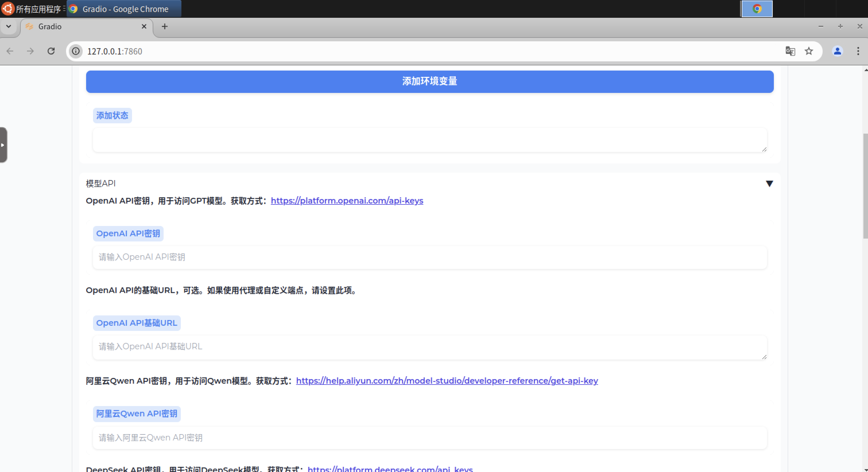Click the Ubuntu applications menu logo
The width and height of the screenshot is (868, 472).
click(7, 9)
